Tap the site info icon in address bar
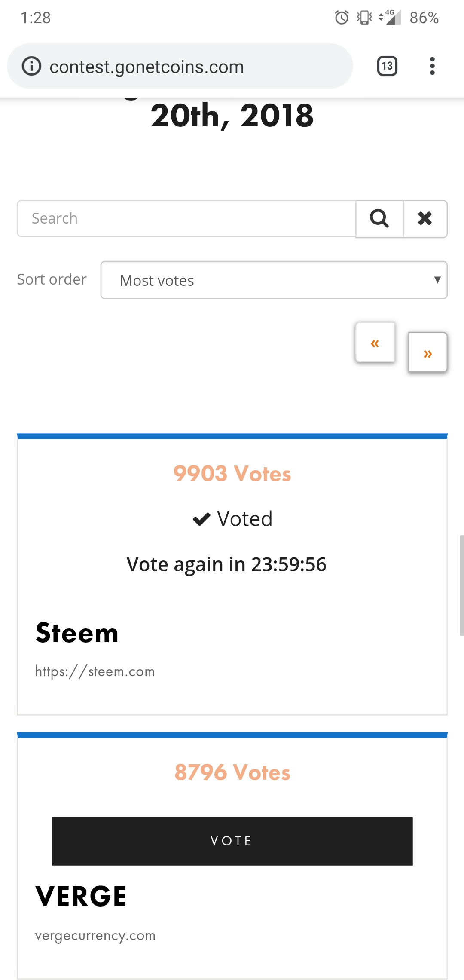The height and width of the screenshot is (980, 464). tap(32, 66)
